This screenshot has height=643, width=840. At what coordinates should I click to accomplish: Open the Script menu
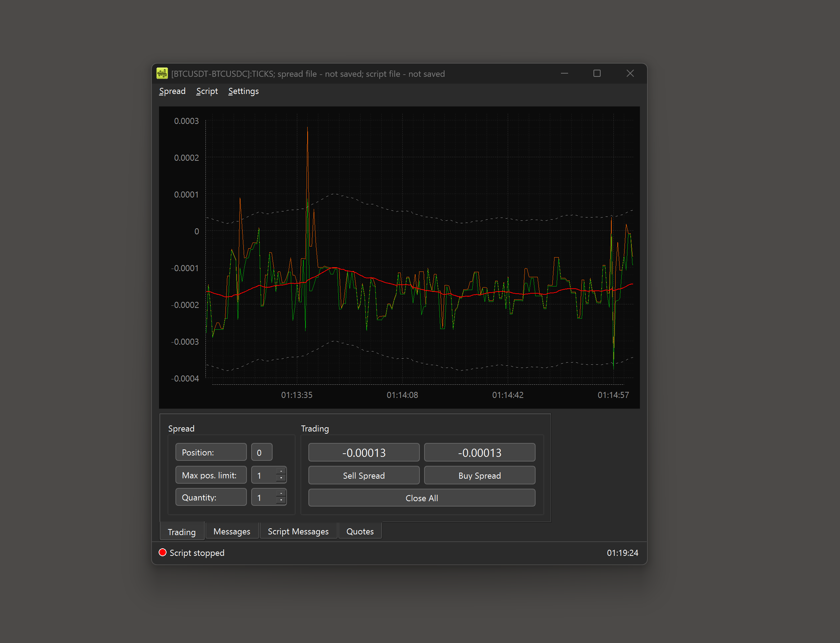(x=207, y=91)
